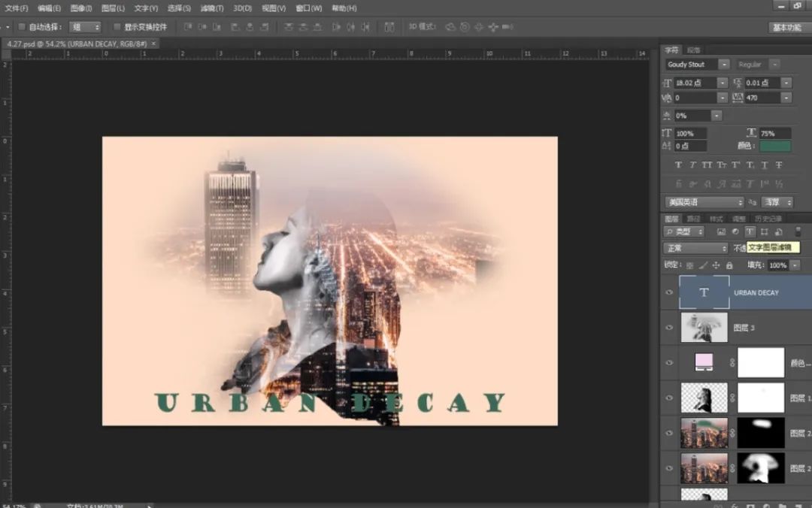Open the green 颜色 text color swatch
Image resolution: width=812 pixels, height=508 pixels.
775,146
